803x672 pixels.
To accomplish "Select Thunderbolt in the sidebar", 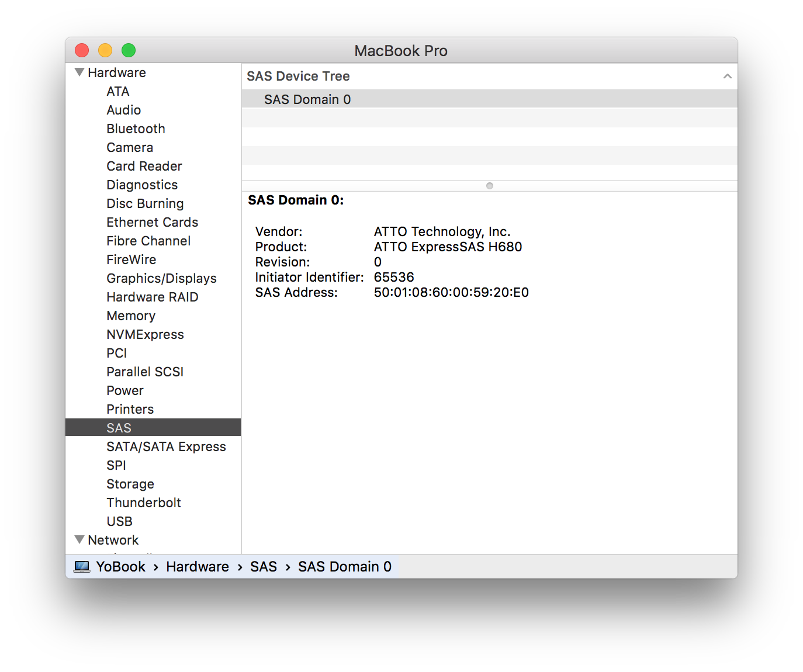I will click(x=144, y=503).
